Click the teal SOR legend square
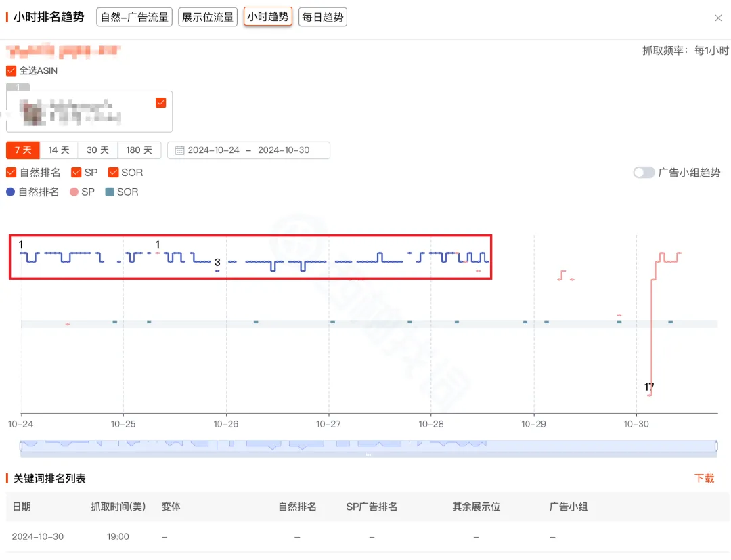This screenshot has width=731, height=560. (x=110, y=192)
